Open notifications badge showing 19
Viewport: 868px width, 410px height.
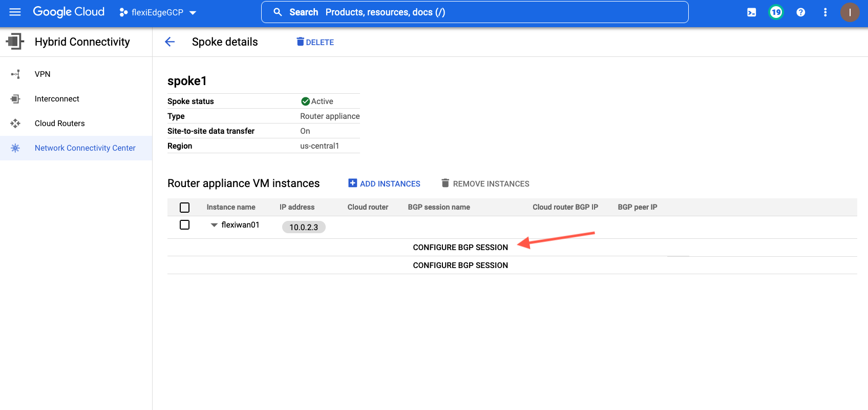[776, 12]
